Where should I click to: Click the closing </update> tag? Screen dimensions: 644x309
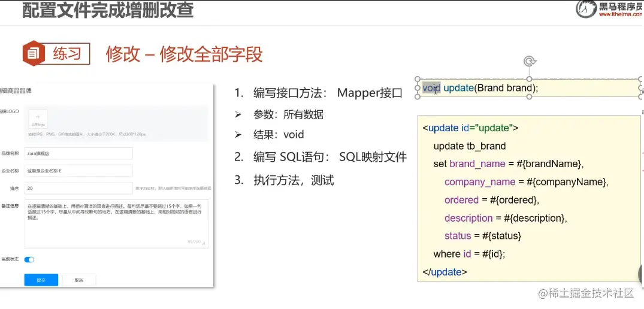(x=445, y=272)
